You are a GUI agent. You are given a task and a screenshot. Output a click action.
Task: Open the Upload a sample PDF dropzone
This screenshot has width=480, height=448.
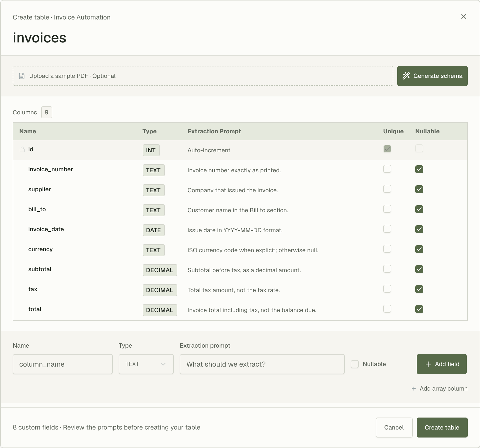203,76
